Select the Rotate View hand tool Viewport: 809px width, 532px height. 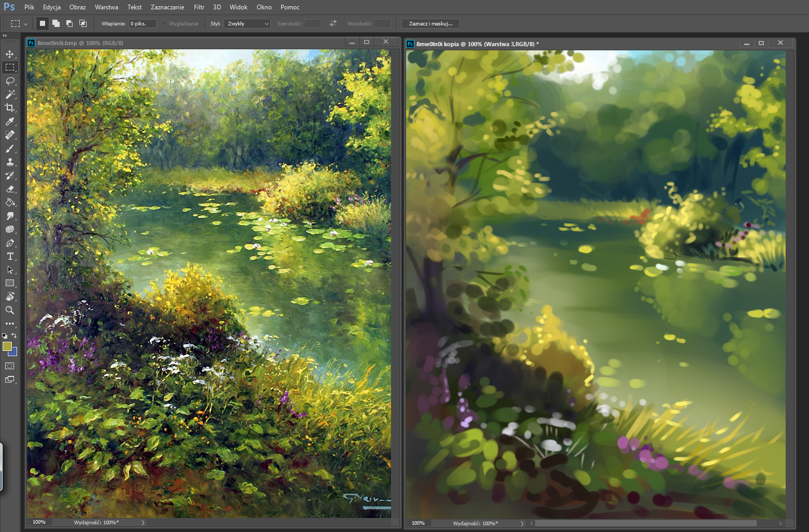pyautogui.click(x=10, y=297)
